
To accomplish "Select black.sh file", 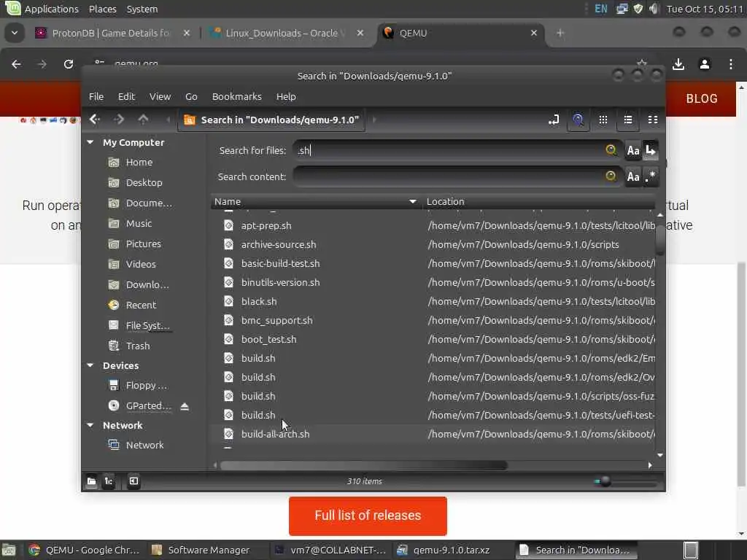I will click(259, 302).
